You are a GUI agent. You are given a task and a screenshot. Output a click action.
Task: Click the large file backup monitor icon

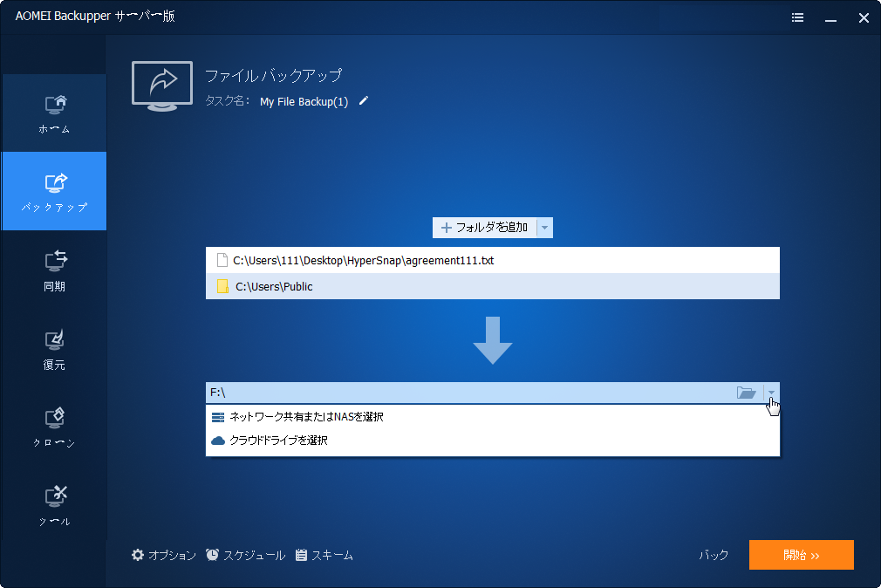pyautogui.click(x=162, y=86)
